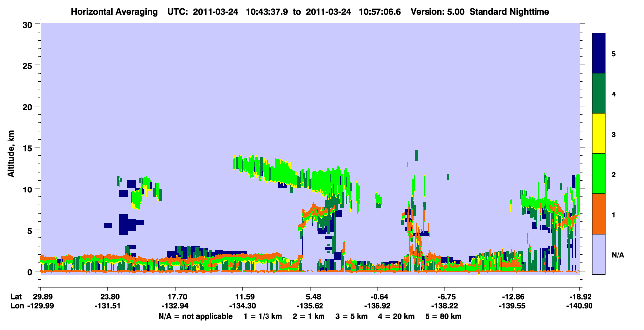Click the longitude value -132.94
644x330 pixels.
tap(175, 306)
